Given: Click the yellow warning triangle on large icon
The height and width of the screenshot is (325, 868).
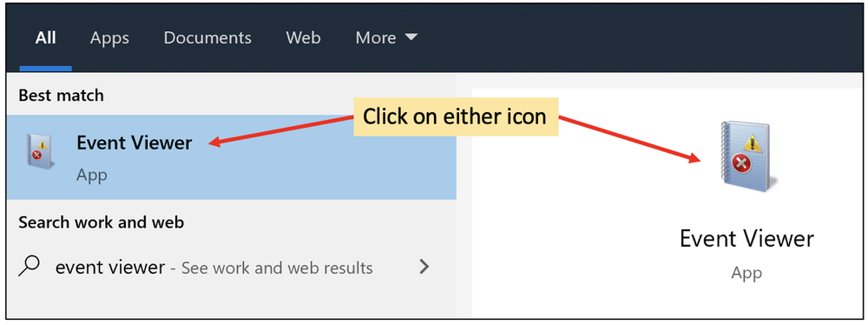Looking at the screenshot, I should (753, 144).
